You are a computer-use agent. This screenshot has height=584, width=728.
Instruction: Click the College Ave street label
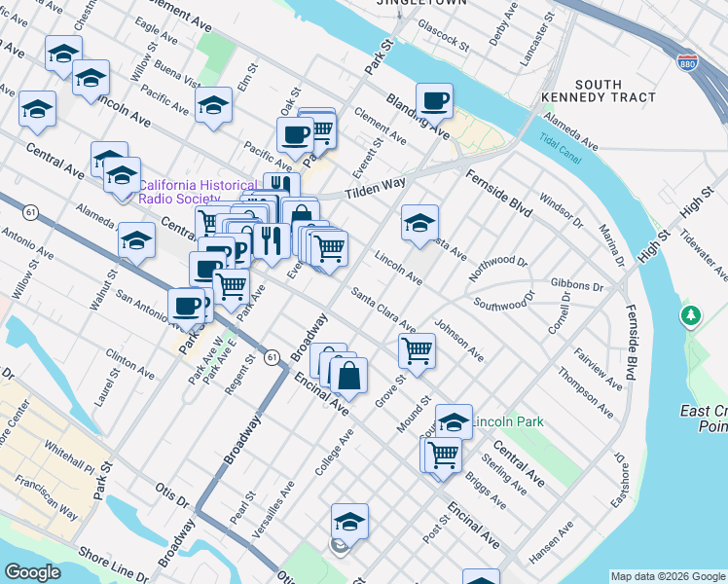pos(334,453)
